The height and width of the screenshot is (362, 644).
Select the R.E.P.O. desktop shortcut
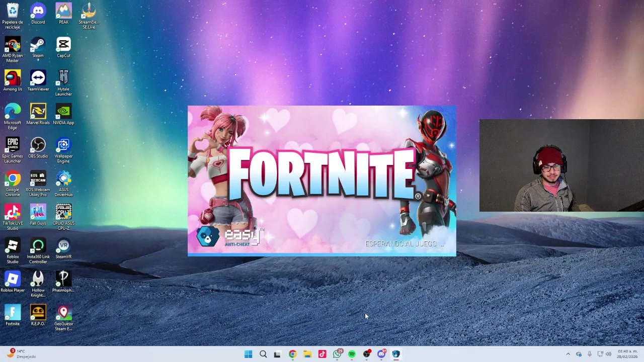pyautogui.click(x=38, y=316)
